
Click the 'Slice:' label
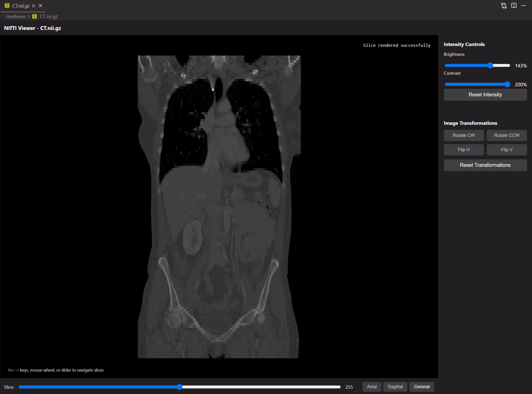(9, 387)
